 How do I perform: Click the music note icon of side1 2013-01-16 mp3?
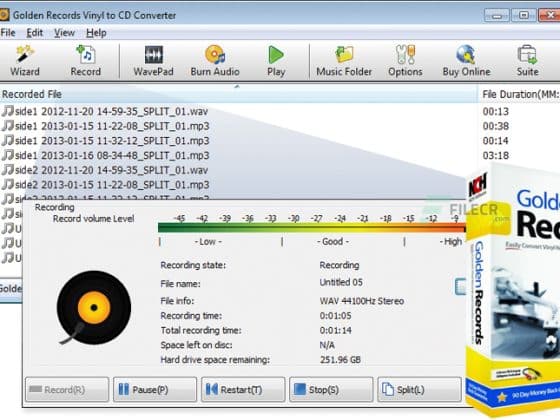(x=8, y=155)
